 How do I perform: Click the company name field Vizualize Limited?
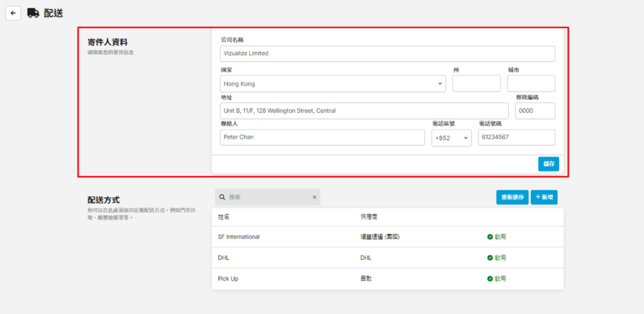(x=387, y=53)
